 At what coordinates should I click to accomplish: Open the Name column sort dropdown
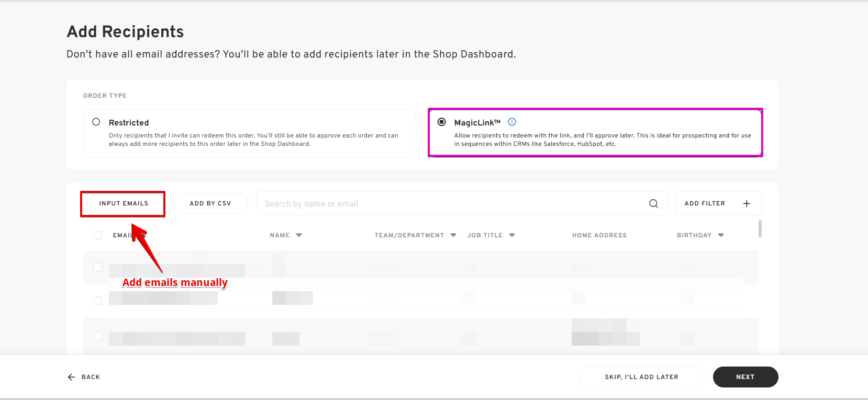299,235
